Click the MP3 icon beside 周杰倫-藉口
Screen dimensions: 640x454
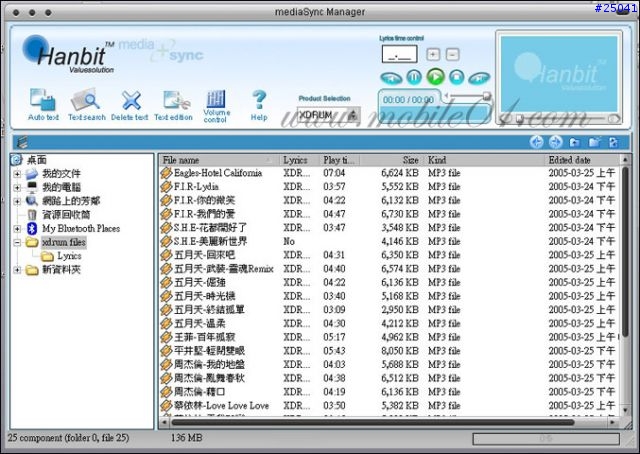tap(166, 392)
